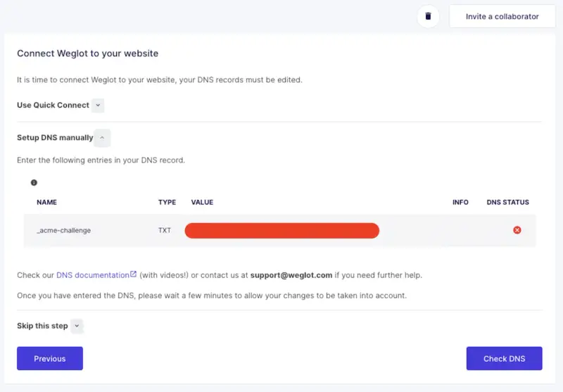Invite a collaborator

point(502,16)
